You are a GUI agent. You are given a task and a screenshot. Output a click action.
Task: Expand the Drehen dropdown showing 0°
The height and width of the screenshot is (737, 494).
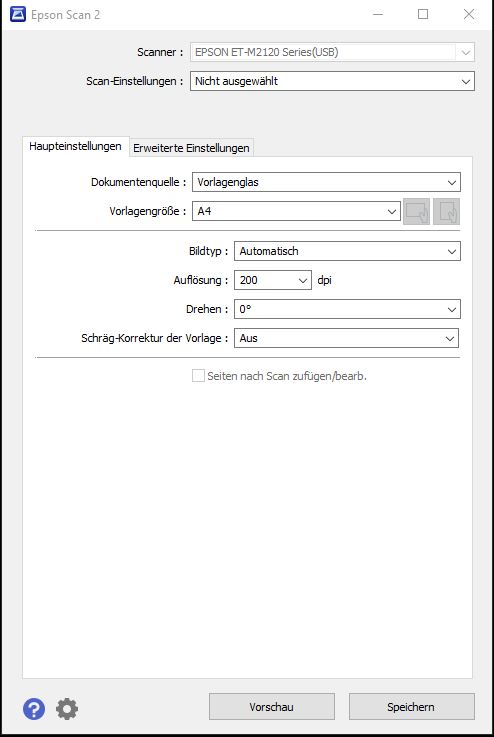pyautogui.click(x=347, y=309)
